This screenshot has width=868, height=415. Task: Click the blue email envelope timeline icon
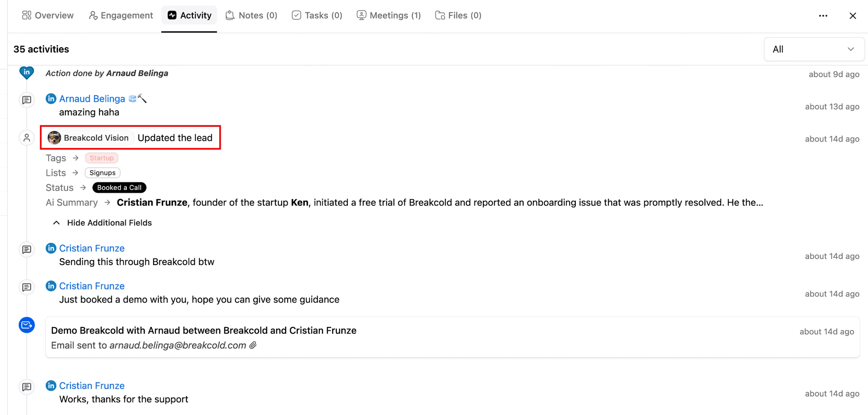[26, 325]
